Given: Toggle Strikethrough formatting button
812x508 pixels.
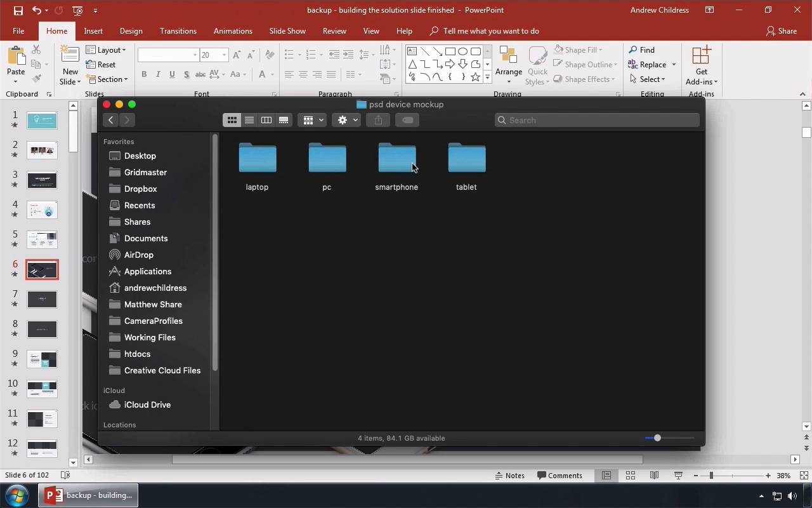Looking at the screenshot, I should (200, 74).
